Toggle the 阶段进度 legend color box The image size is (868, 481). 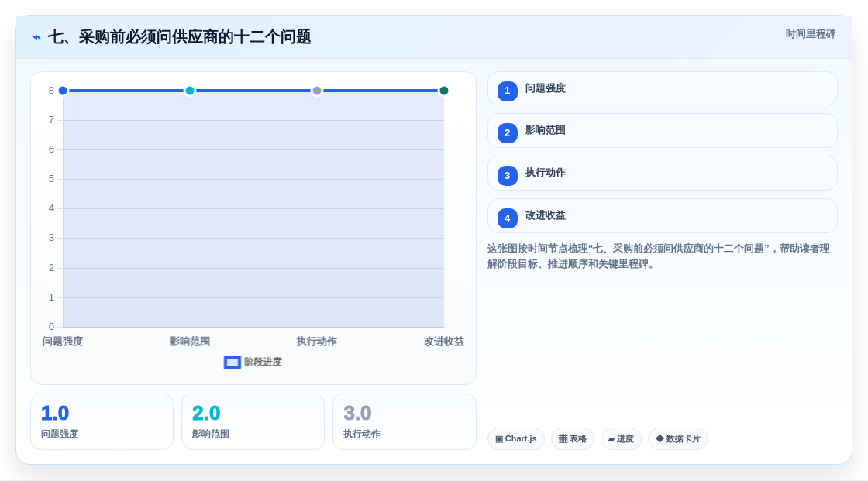[232, 362]
